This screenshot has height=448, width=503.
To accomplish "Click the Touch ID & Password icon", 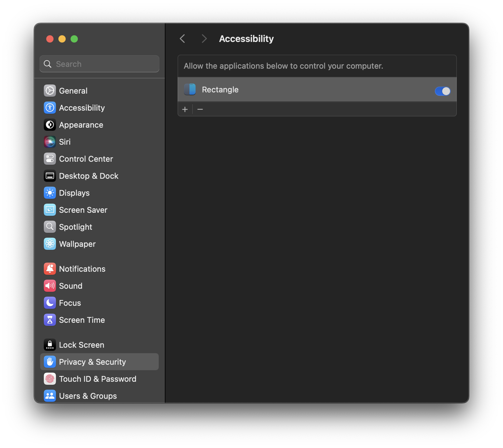I will point(50,379).
